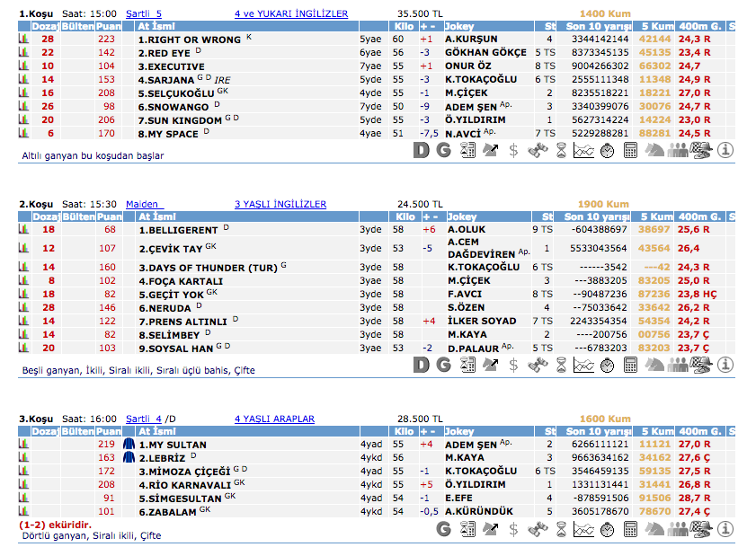Click the 3 YAŞLI İNGİLİZLER link
The width and height of the screenshot is (756, 556).
point(280,205)
